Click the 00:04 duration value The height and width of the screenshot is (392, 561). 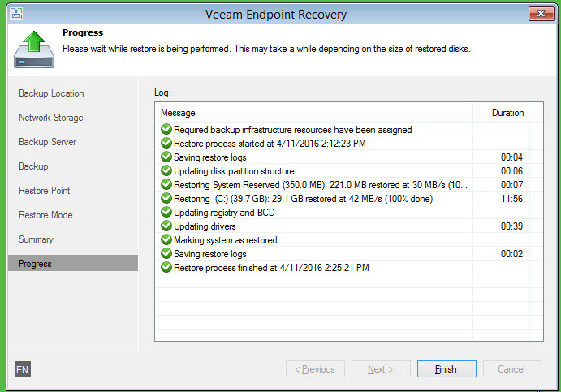pyautogui.click(x=511, y=157)
